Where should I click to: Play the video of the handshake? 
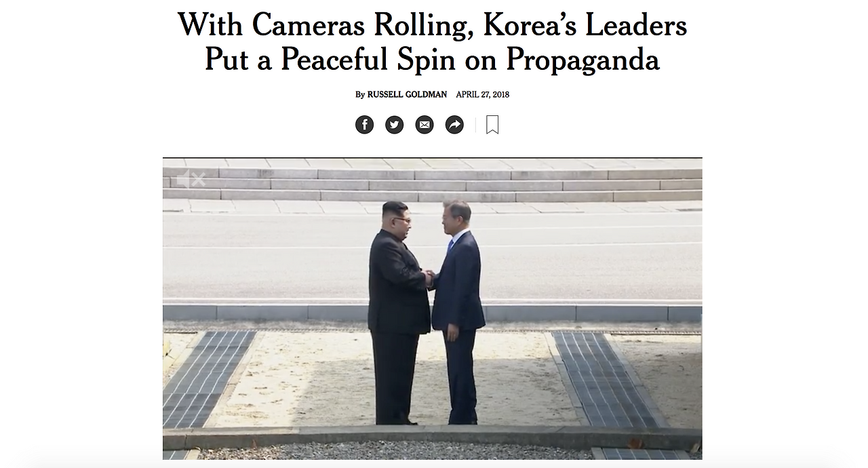[x=432, y=309]
